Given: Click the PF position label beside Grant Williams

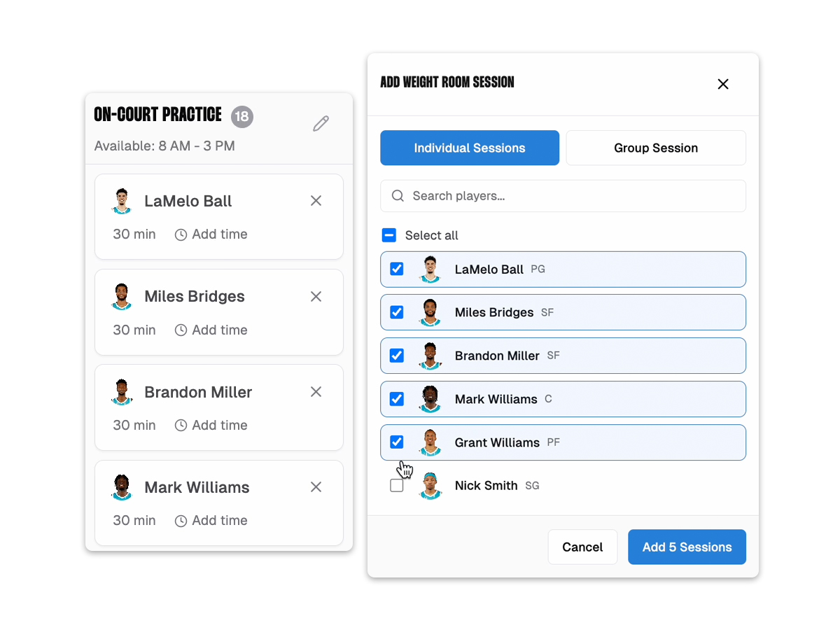Looking at the screenshot, I should (553, 443).
